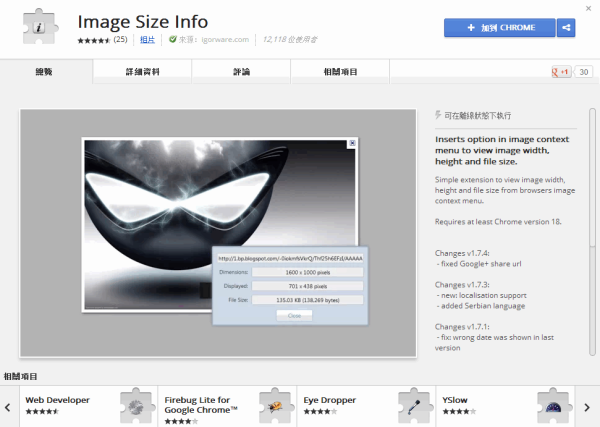Click the Web Developer gear puzzle icon
Screen dimensions: 600x427
tap(135, 405)
